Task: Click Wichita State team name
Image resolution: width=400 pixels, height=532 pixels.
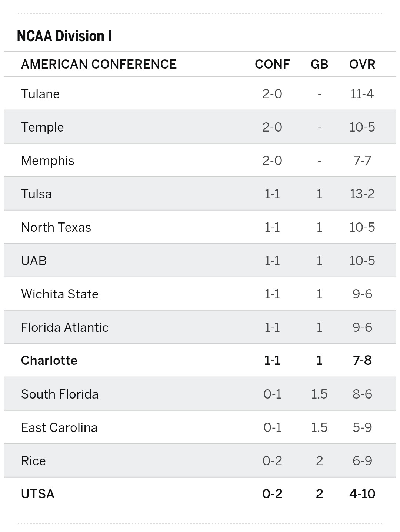Action: (x=60, y=294)
